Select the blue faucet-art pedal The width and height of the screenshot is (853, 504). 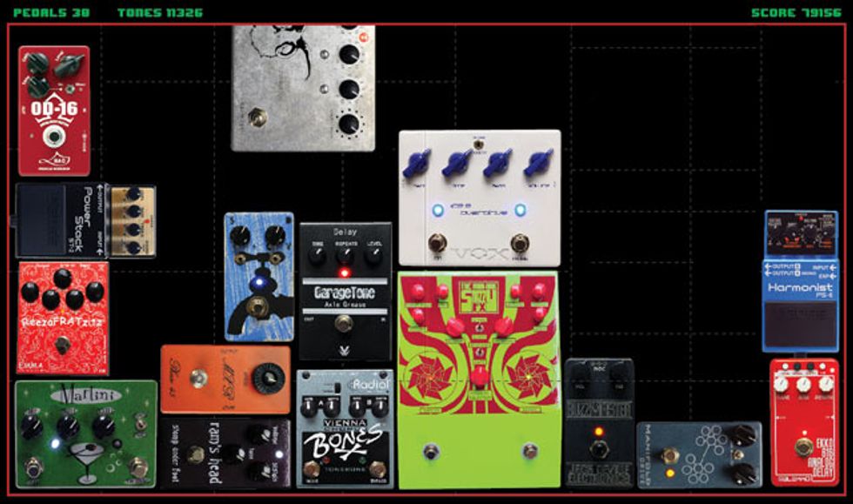259,276
